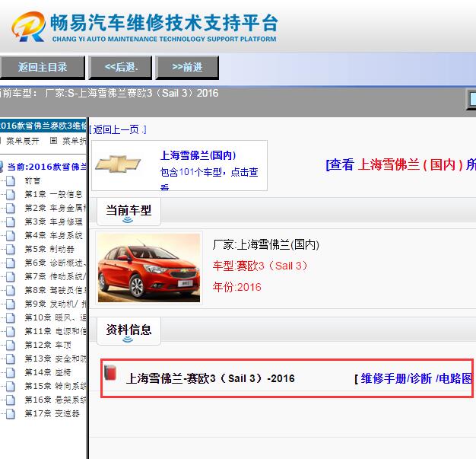Go forward with the >>前进 button
Image resolution: width=476 pixels, height=459 pixels.
[x=187, y=68]
